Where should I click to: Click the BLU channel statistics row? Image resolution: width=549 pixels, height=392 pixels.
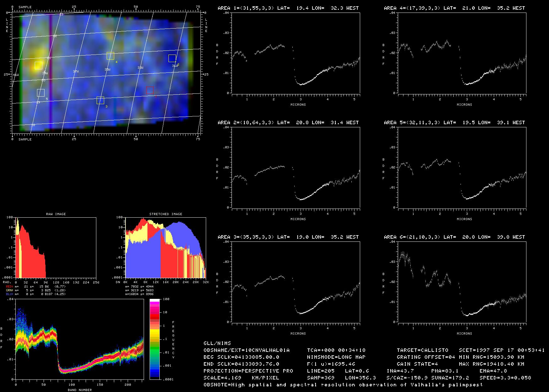[x=36, y=294]
